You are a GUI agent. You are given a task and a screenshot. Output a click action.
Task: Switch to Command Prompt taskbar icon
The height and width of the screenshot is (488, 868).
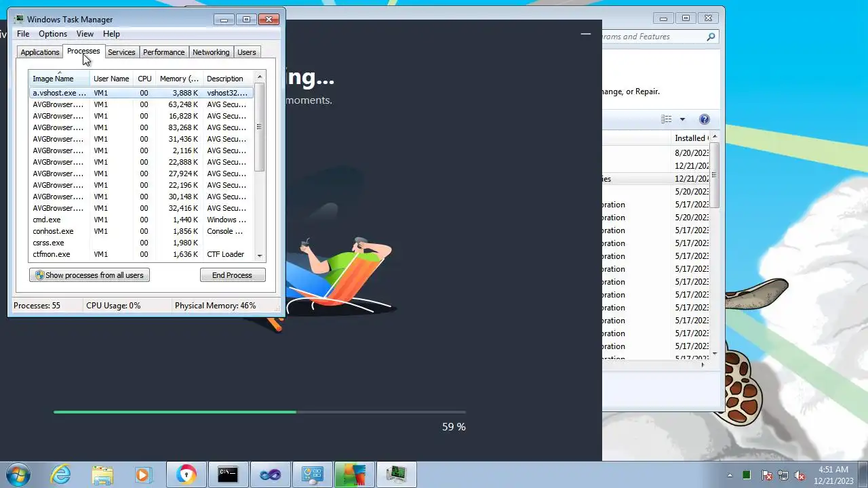click(x=228, y=474)
